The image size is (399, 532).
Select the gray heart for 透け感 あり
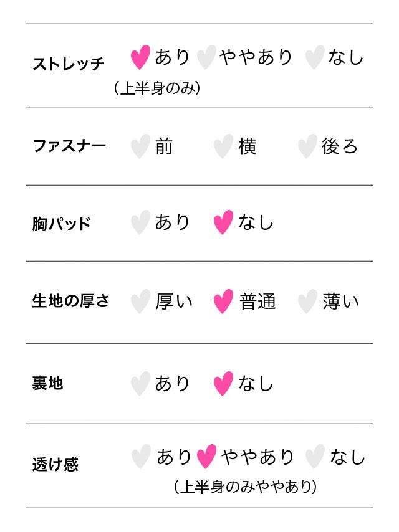click(141, 457)
